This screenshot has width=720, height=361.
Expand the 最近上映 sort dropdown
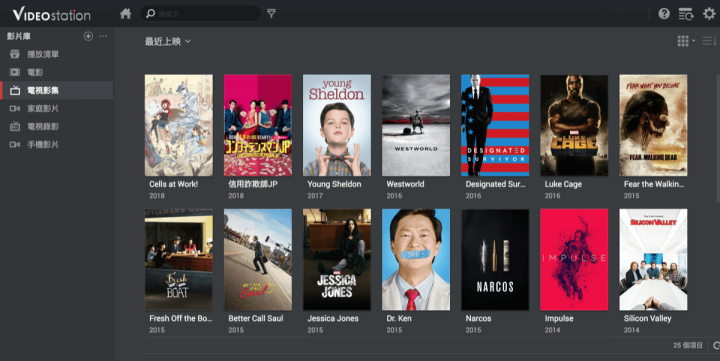[168, 41]
